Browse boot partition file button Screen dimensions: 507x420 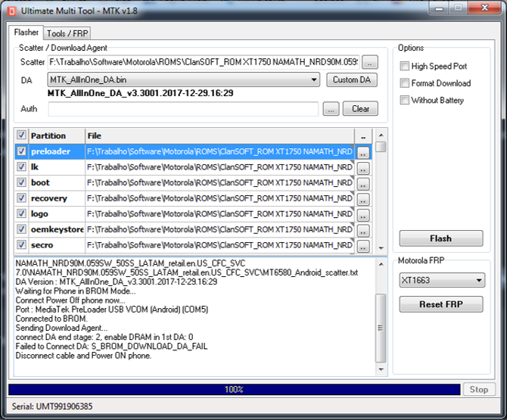click(363, 183)
